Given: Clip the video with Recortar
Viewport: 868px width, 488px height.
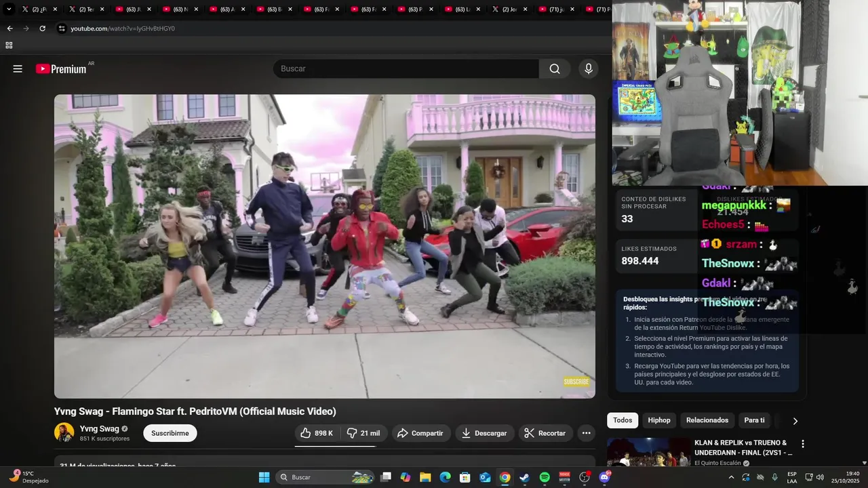Looking at the screenshot, I should [546, 433].
